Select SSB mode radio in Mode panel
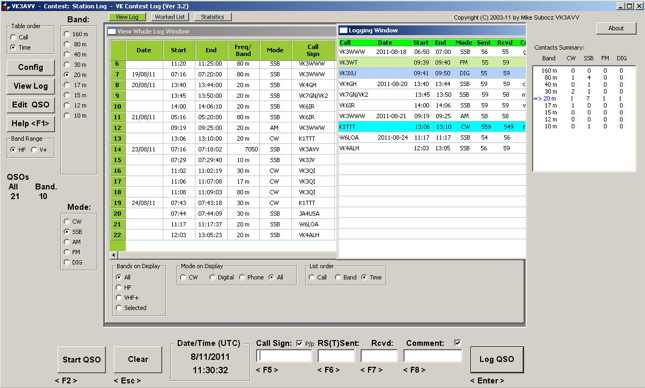The image size is (645, 388). point(67,232)
